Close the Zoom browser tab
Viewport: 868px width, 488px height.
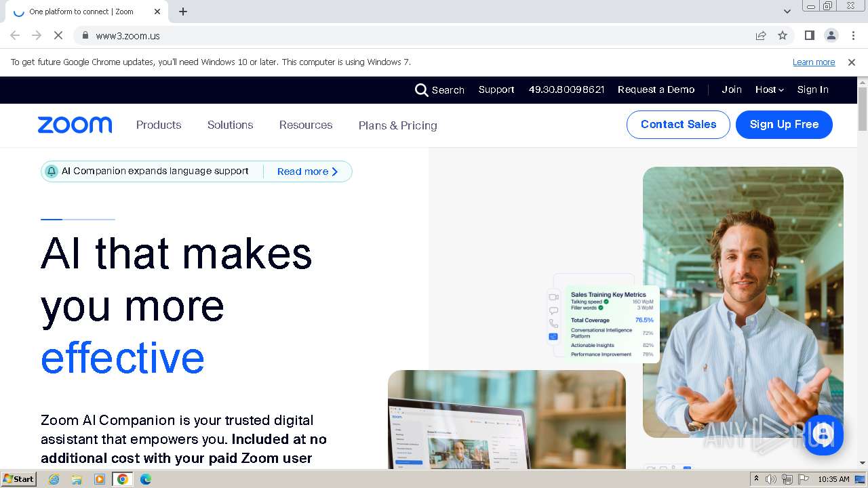pos(157,12)
